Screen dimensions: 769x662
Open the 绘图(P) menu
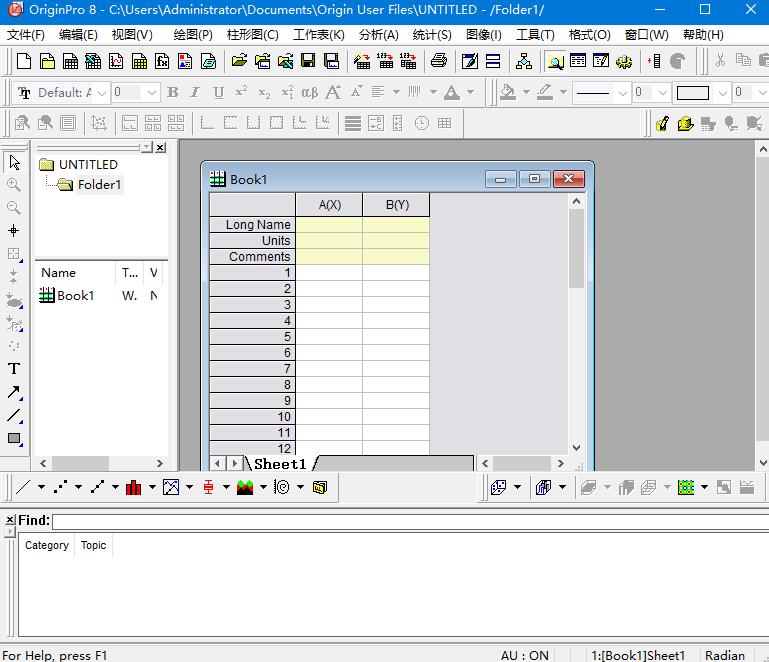click(193, 35)
